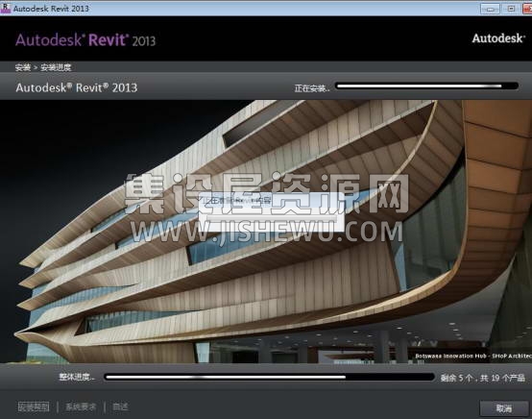Image resolution: width=532 pixels, height=419 pixels.
Task: Click the 取消 (Cancel) button
Action: [504, 408]
